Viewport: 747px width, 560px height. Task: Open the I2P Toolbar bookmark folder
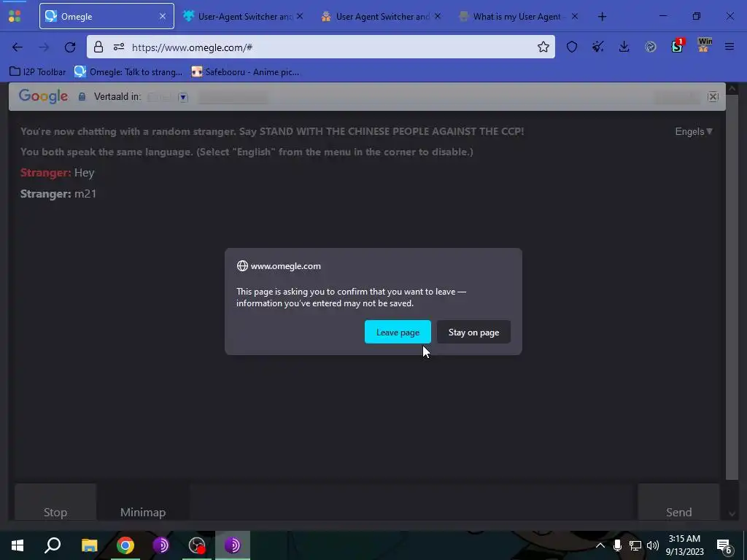point(38,72)
